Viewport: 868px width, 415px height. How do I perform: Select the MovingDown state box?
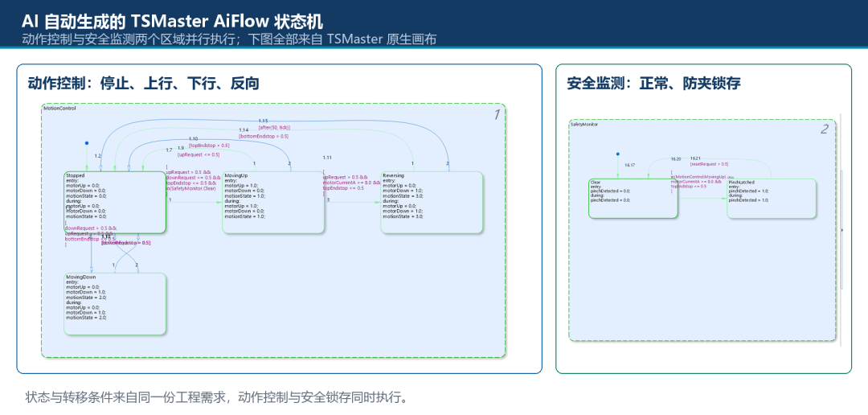click(115, 304)
